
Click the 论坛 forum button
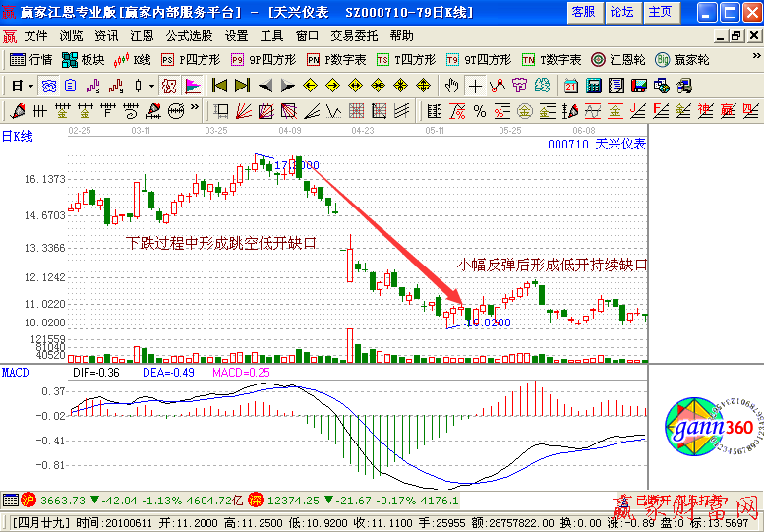point(621,12)
